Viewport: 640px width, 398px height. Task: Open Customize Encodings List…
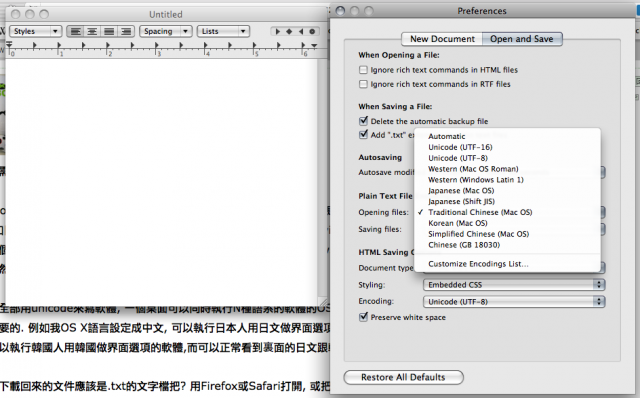[507, 264]
